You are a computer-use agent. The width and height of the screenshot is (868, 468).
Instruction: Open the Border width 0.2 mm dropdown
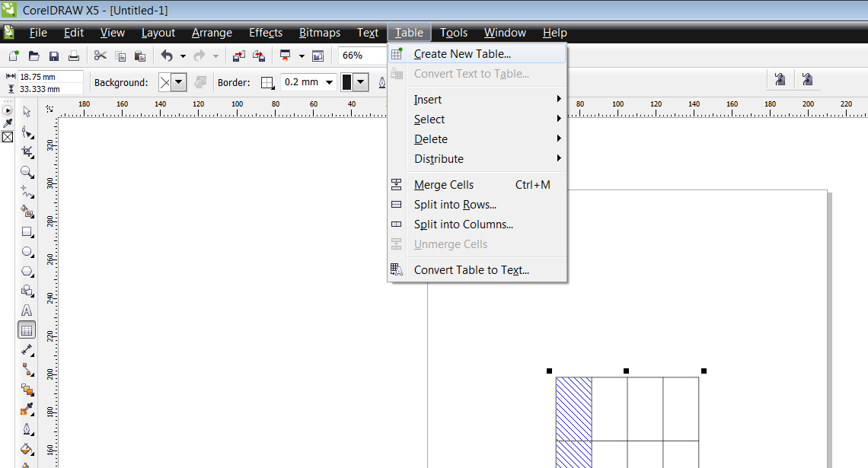click(330, 82)
